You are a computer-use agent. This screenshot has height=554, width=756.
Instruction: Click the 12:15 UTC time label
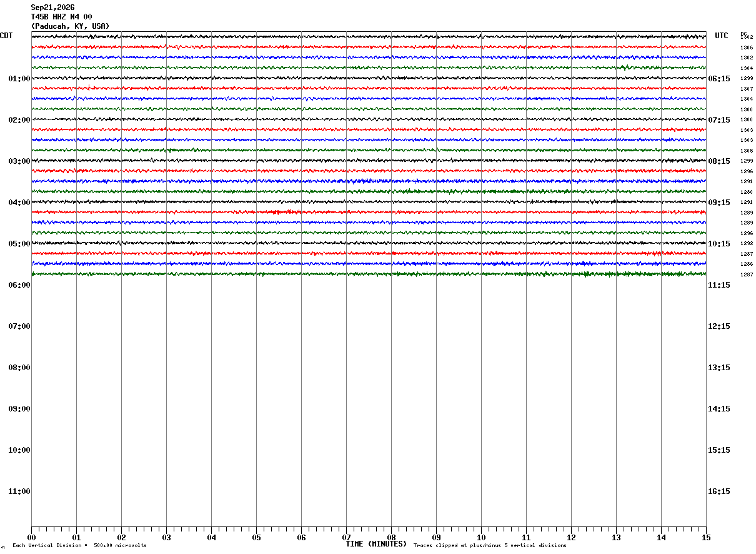719,326
